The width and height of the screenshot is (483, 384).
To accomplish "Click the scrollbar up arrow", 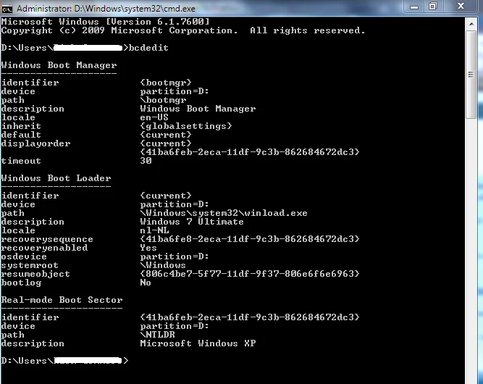I will (471, 24).
